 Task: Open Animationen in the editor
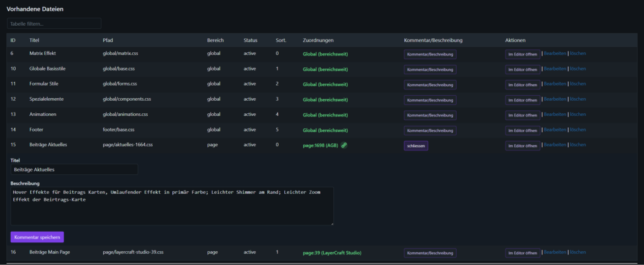(x=523, y=115)
